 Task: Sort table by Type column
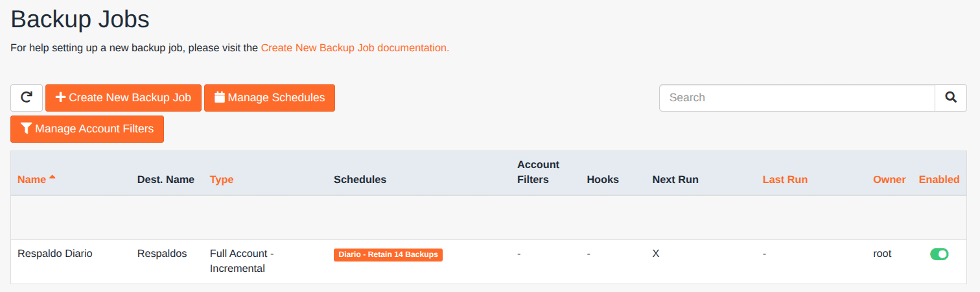tap(222, 180)
